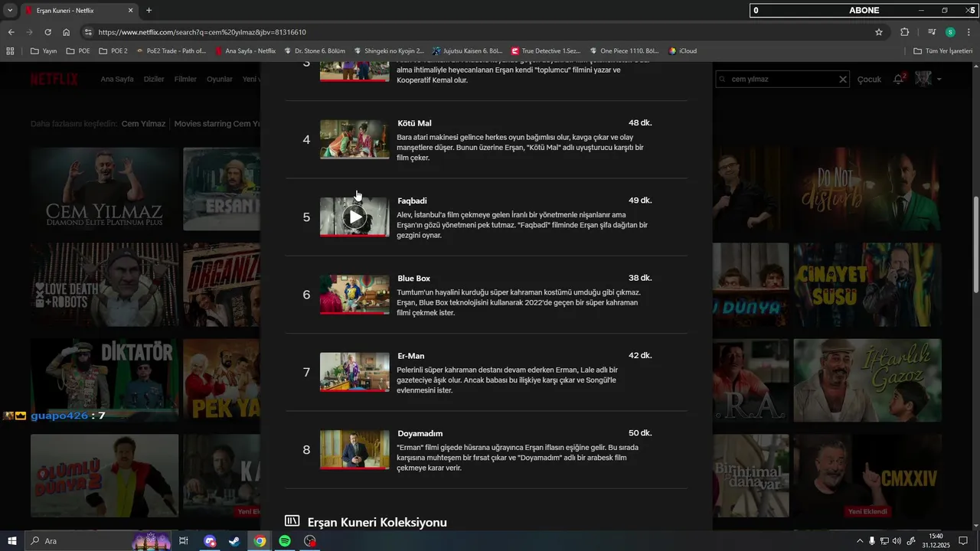Open the Netflix profile avatar menu
Viewport: 980px width, 551px height.
(923, 79)
